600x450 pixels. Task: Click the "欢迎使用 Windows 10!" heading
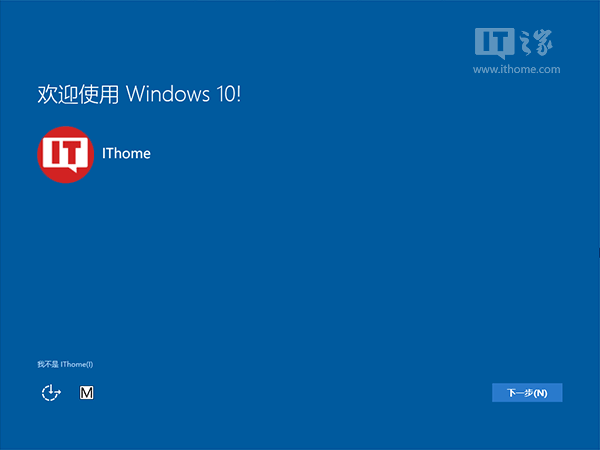point(139,94)
